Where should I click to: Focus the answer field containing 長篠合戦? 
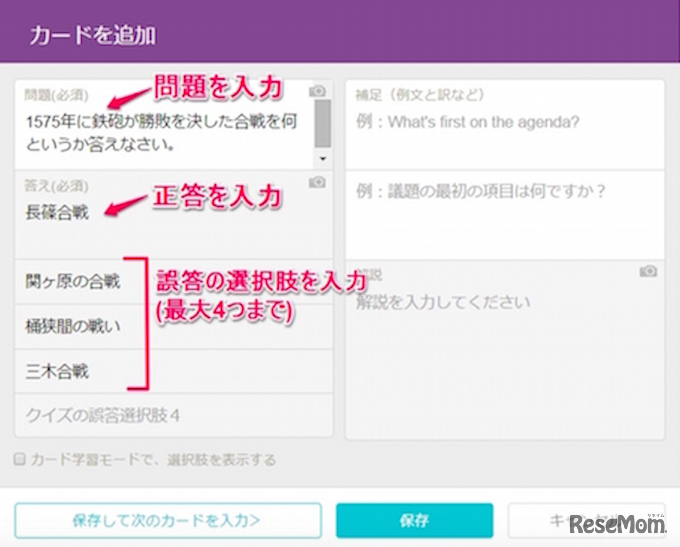point(173,215)
